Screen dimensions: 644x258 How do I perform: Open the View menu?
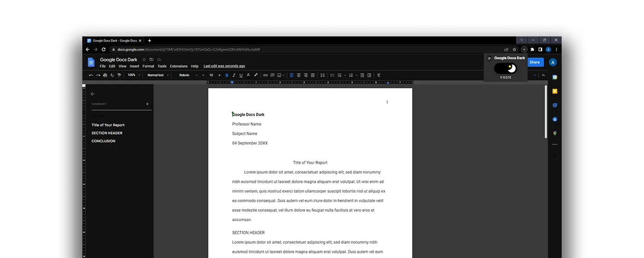coord(122,66)
